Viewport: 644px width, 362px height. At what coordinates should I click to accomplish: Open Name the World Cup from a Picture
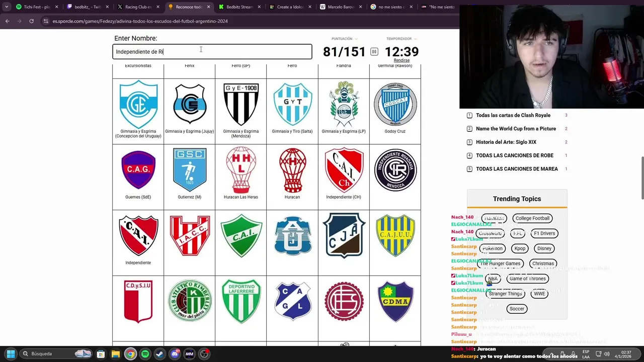(x=516, y=129)
